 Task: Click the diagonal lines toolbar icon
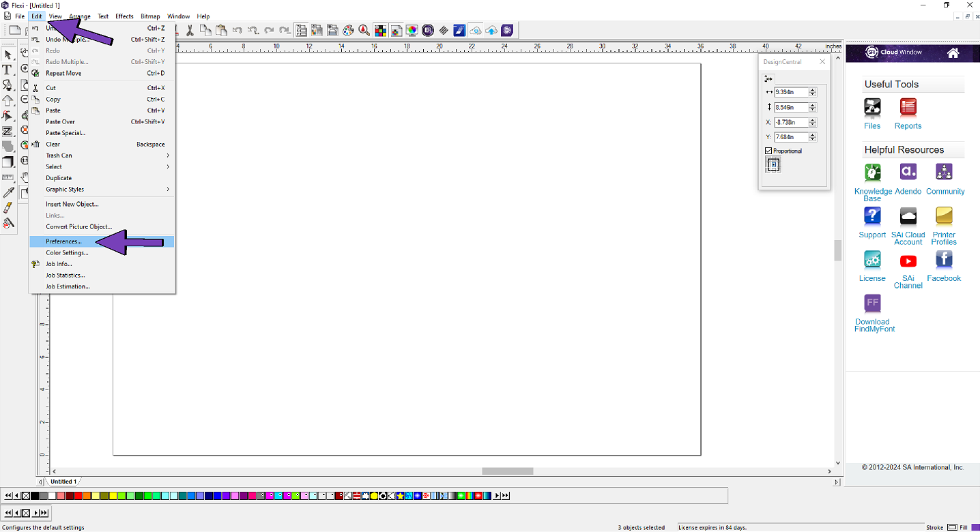click(x=444, y=30)
